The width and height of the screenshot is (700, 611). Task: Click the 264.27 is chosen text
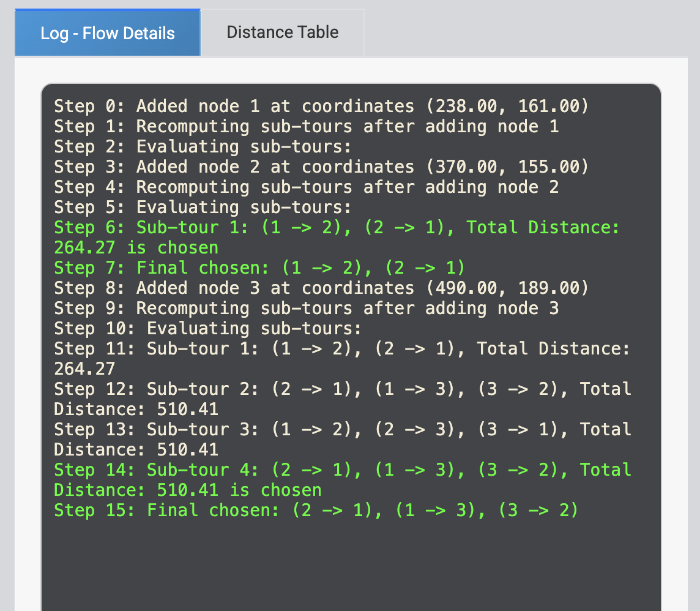[x=136, y=247]
